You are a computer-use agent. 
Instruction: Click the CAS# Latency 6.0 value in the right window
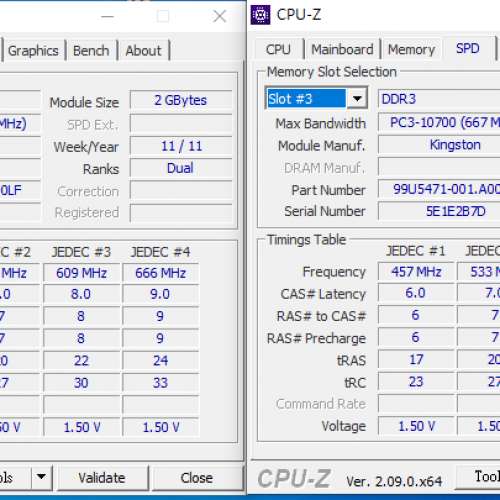pos(416,293)
